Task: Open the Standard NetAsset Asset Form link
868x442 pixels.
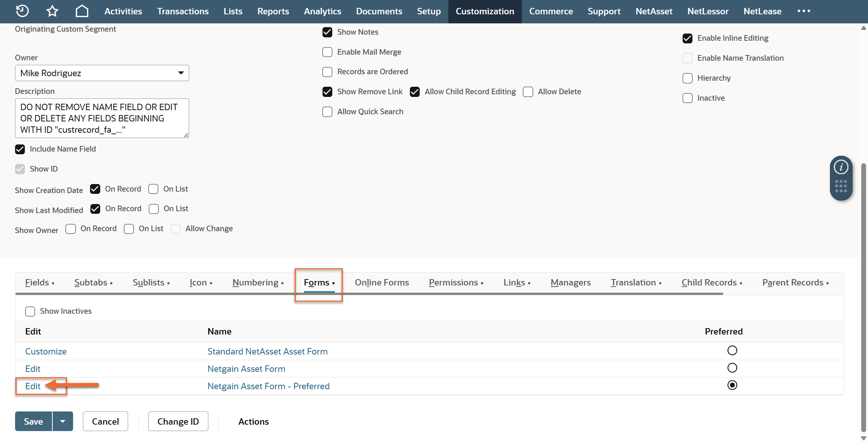Action: click(x=267, y=351)
